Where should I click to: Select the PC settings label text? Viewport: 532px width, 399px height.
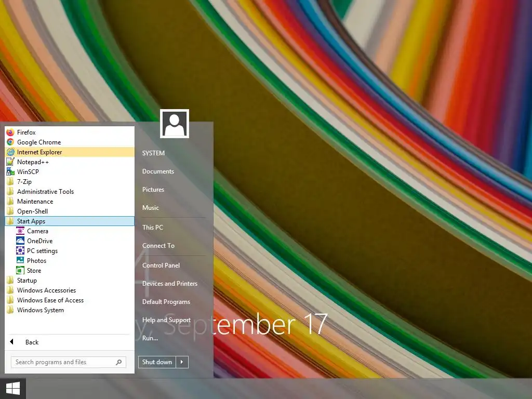pyautogui.click(x=43, y=251)
